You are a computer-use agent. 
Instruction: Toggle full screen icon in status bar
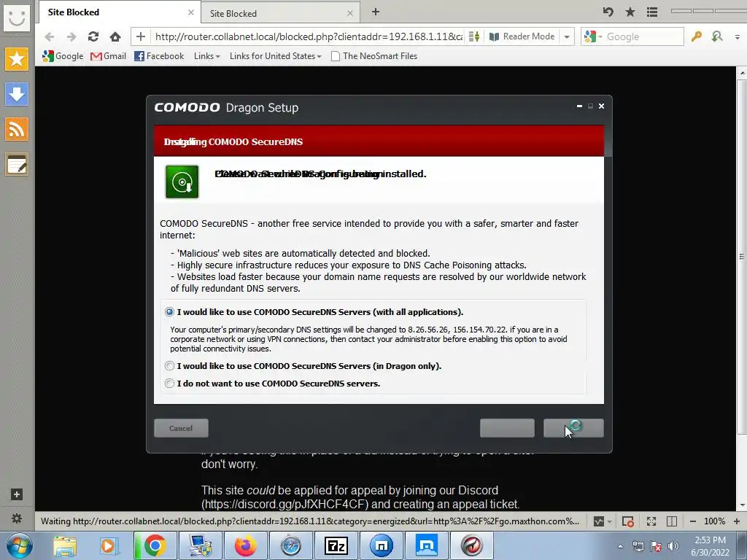[651, 521]
